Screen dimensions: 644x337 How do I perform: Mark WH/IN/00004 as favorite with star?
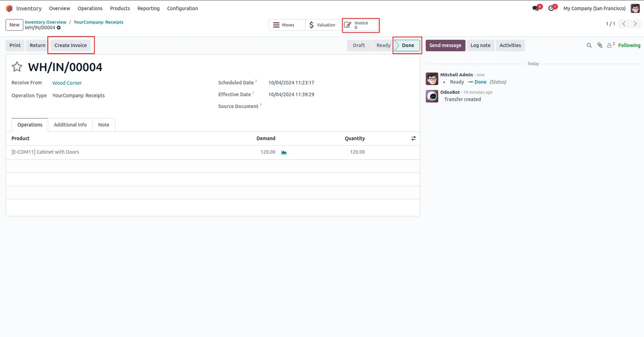click(x=17, y=67)
